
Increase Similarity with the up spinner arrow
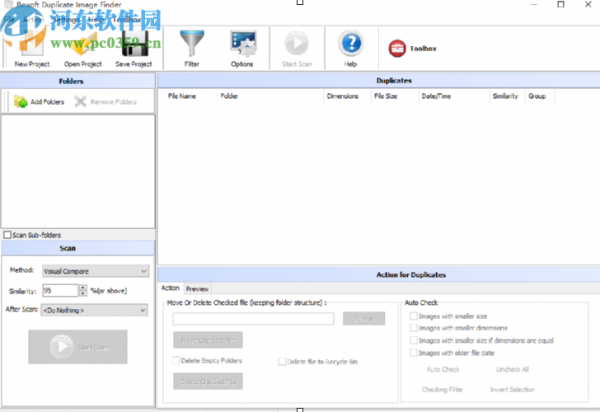pos(83,287)
